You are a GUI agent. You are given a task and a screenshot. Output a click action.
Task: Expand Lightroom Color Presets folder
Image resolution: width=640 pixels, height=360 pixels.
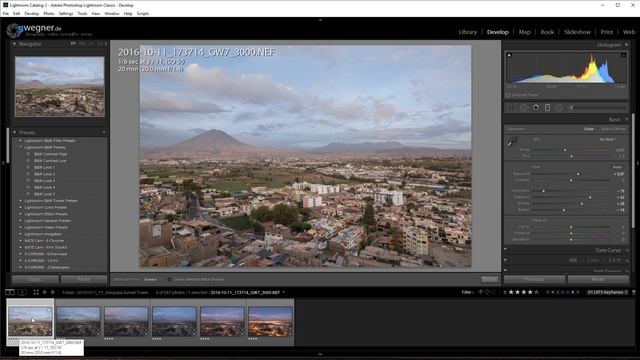tap(21, 207)
